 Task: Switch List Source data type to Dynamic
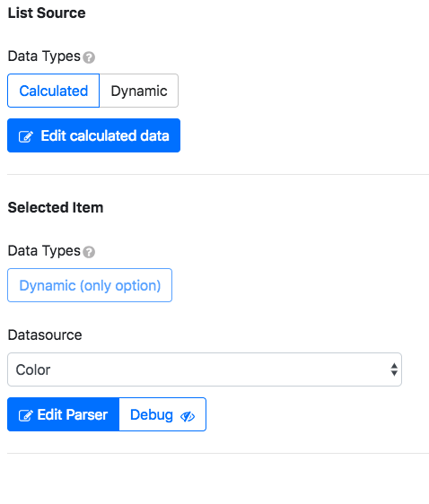coord(139,91)
